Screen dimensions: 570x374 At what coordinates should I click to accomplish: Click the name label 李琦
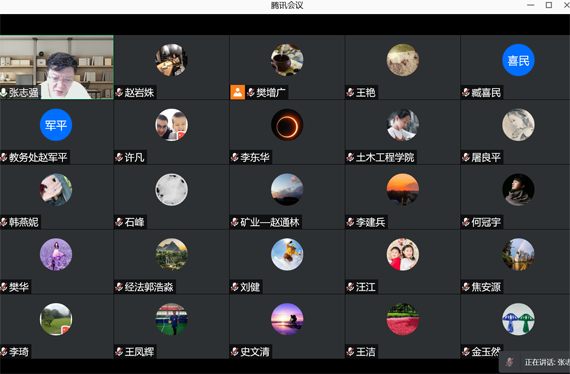tap(19, 352)
